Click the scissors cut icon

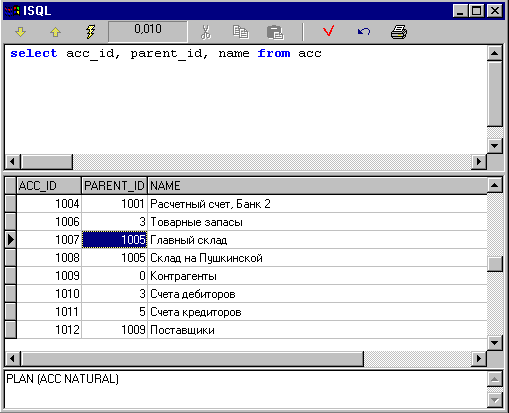[x=206, y=32]
